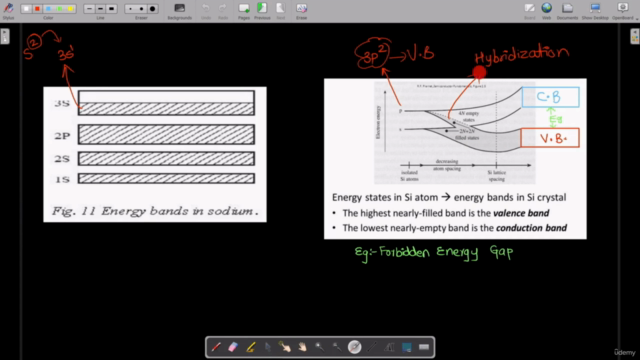Choose the thick line width
This screenshot has height=360, width=640.
coord(111,9)
